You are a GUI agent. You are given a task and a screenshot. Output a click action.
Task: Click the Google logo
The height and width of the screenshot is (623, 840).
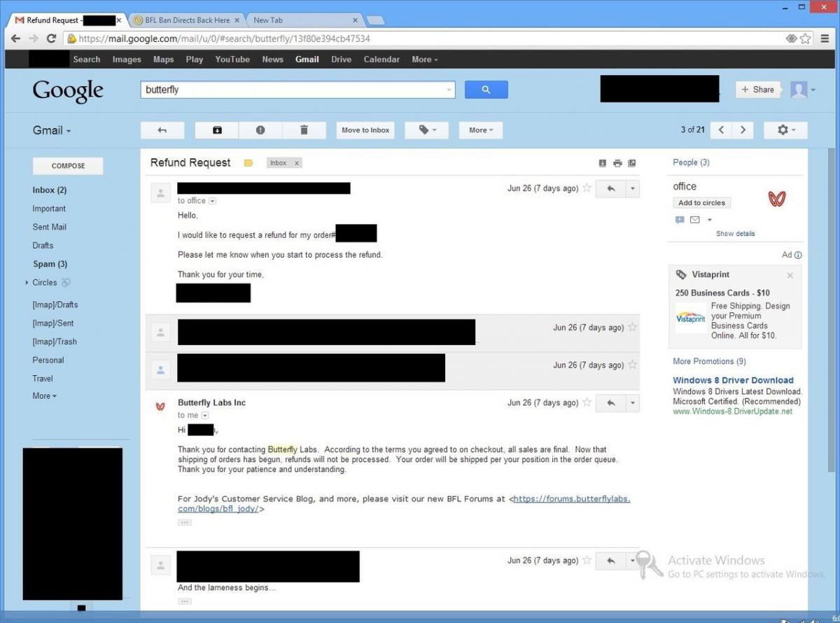click(68, 90)
